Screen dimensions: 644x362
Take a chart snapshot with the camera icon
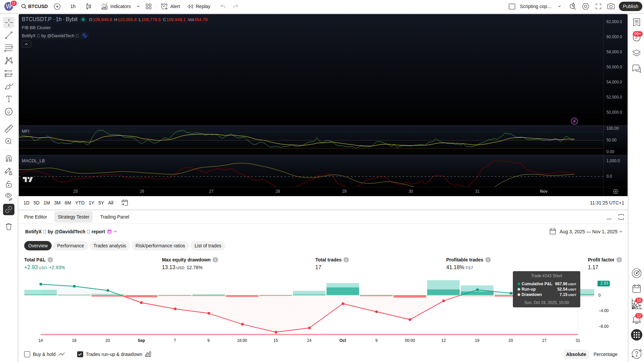(611, 6)
